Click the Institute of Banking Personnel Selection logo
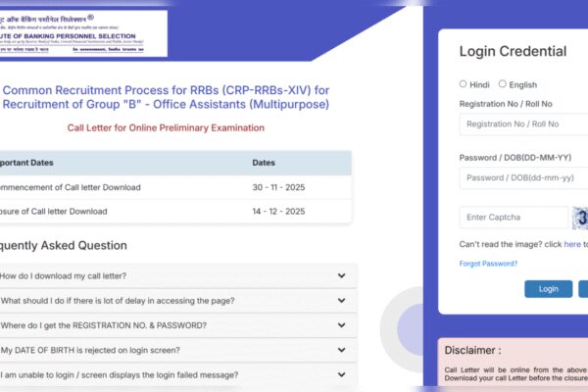This screenshot has height=392, width=588. [x=83, y=33]
